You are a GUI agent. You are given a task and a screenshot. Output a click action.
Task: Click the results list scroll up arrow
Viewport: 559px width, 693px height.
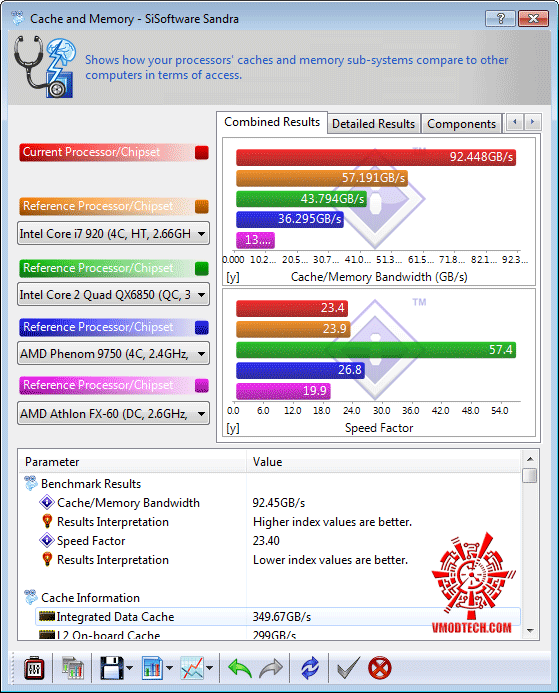click(530, 459)
